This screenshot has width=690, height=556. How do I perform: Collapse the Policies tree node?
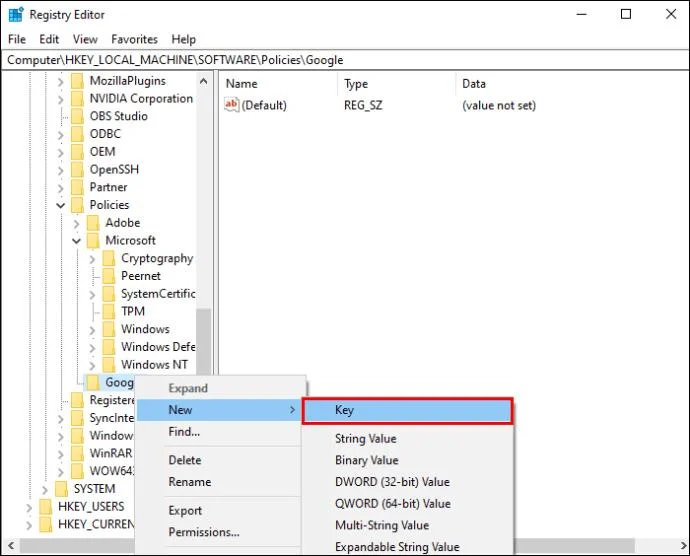(x=61, y=206)
